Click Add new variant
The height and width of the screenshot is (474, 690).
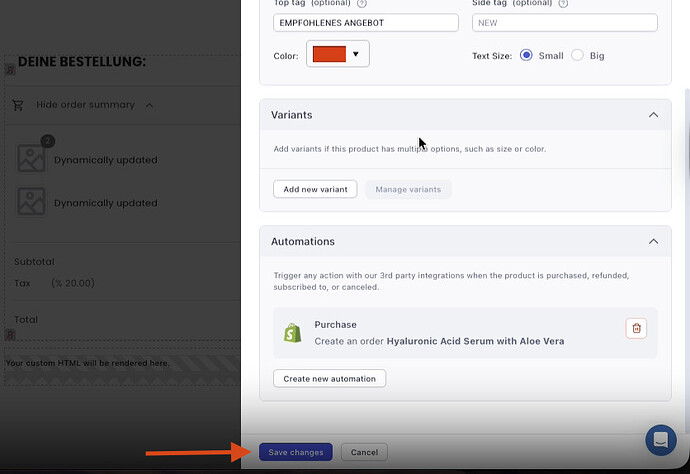coord(315,189)
